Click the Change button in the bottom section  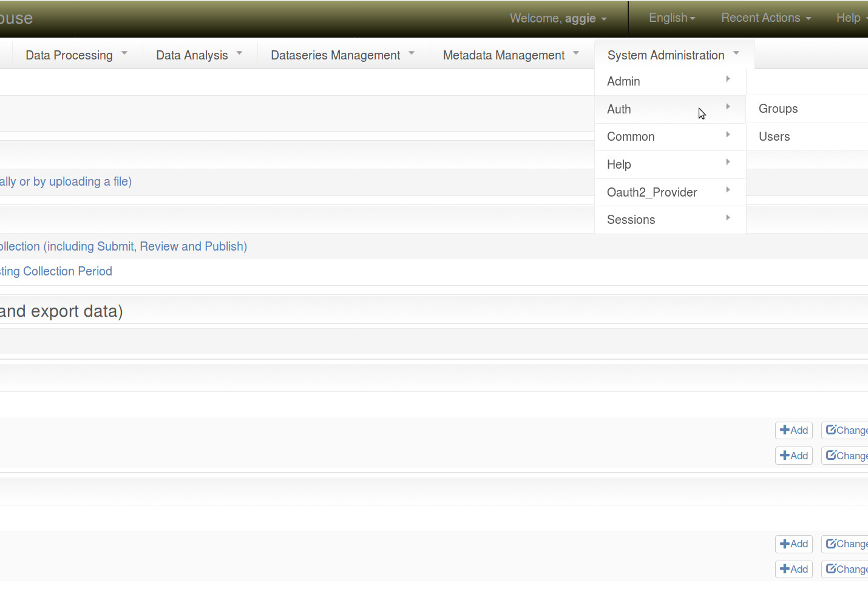pos(849,544)
